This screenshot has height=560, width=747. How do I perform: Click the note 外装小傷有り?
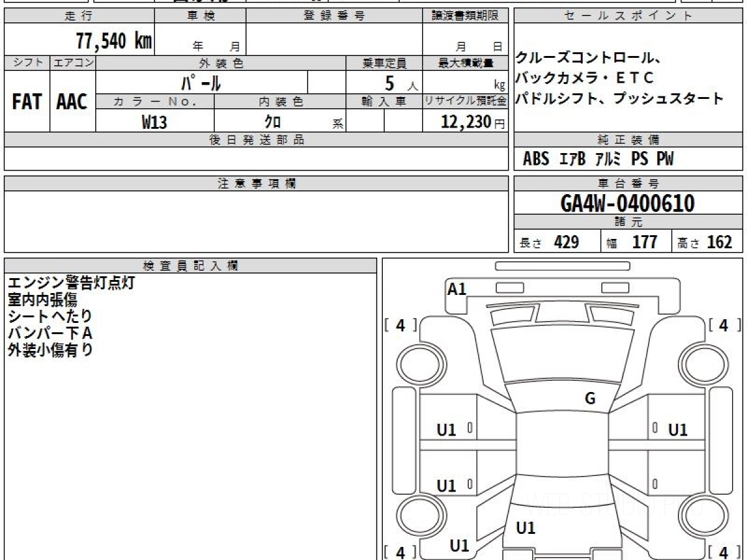tap(50, 350)
